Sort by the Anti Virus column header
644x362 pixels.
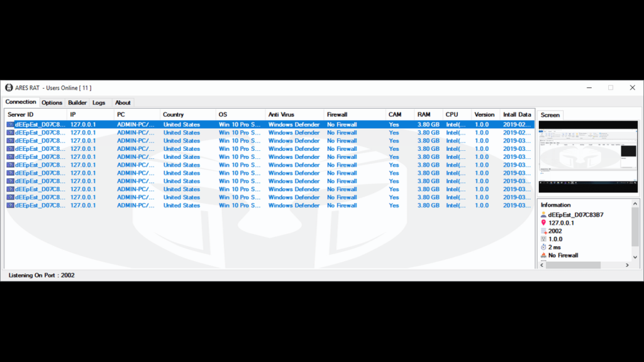pyautogui.click(x=294, y=114)
